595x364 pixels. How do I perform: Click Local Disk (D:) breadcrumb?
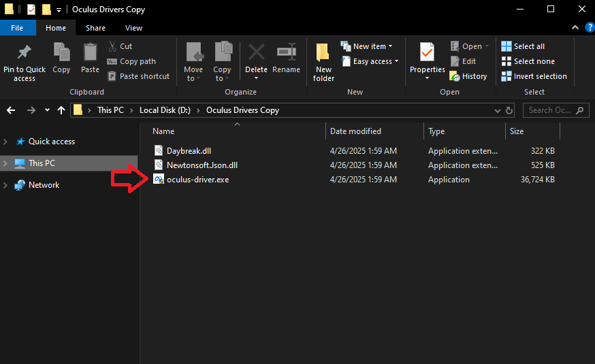pyautogui.click(x=165, y=110)
